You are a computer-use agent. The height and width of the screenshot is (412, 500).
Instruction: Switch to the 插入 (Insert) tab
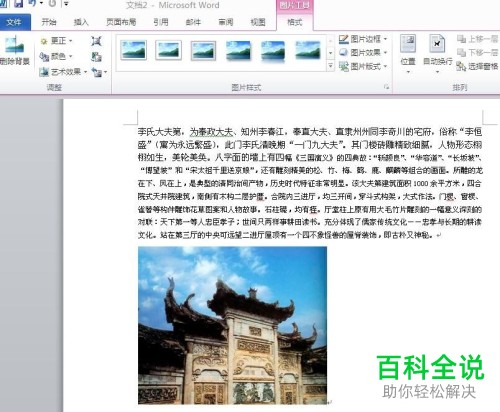pos(81,22)
